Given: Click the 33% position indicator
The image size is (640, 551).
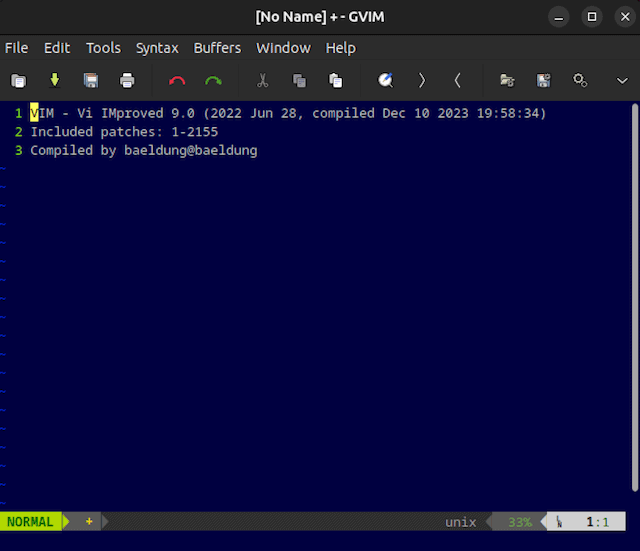Looking at the screenshot, I should click(x=520, y=522).
